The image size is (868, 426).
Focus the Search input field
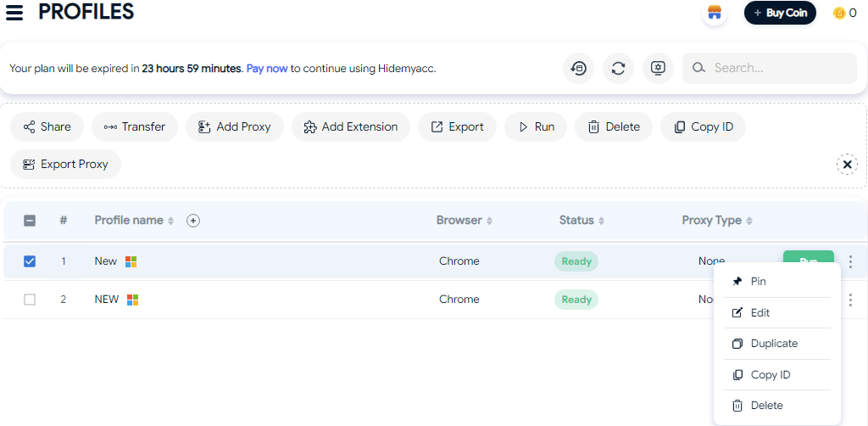click(x=770, y=68)
